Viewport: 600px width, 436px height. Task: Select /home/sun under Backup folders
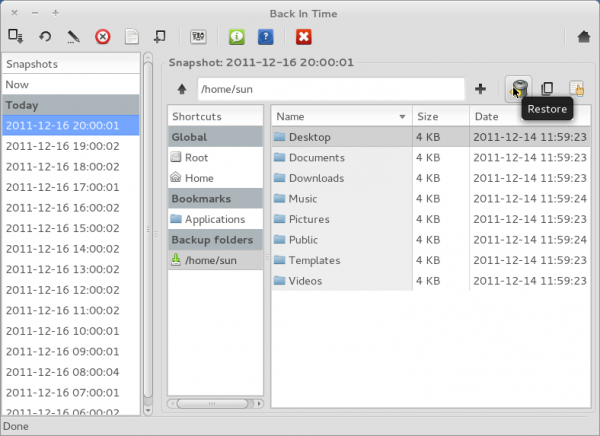[x=215, y=260]
